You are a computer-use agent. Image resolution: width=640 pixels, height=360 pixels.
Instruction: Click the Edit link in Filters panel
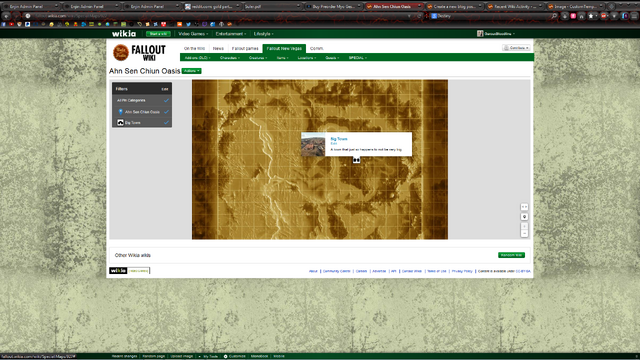(165, 89)
